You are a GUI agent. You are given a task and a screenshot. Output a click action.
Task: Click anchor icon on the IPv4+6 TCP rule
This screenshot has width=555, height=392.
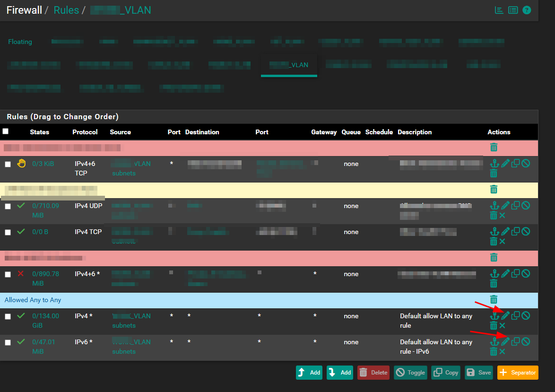(x=494, y=163)
